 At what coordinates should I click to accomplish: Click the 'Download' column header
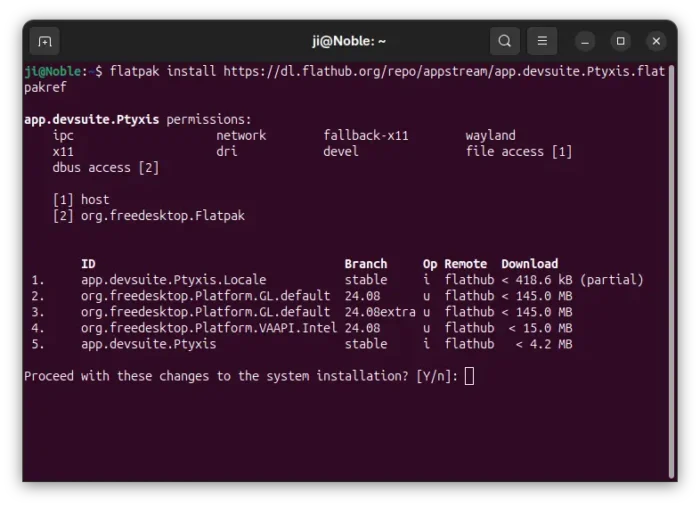pyautogui.click(x=529, y=264)
